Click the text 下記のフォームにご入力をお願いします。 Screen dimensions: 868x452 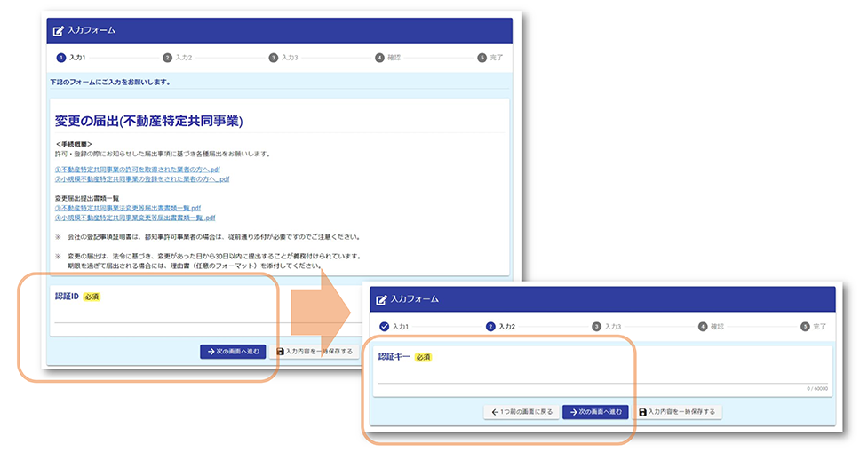point(111,82)
